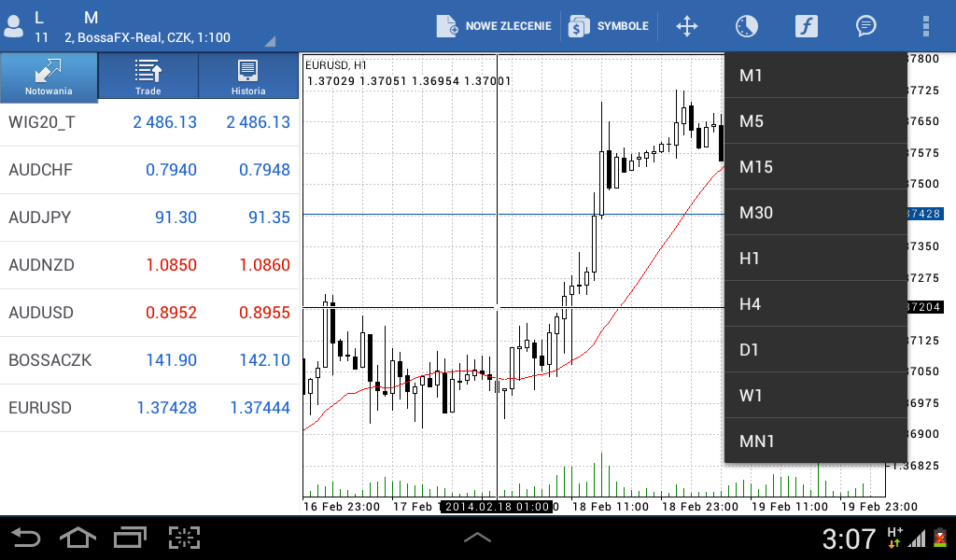Select the WIG20_T quote row
The height and width of the screenshot is (560, 956).
[x=149, y=122]
